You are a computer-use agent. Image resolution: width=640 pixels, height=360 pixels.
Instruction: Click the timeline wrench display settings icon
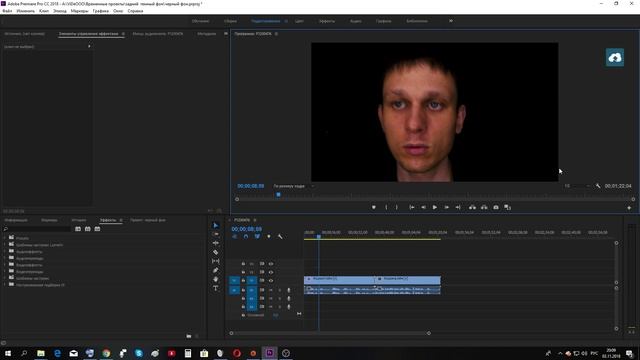click(x=280, y=236)
